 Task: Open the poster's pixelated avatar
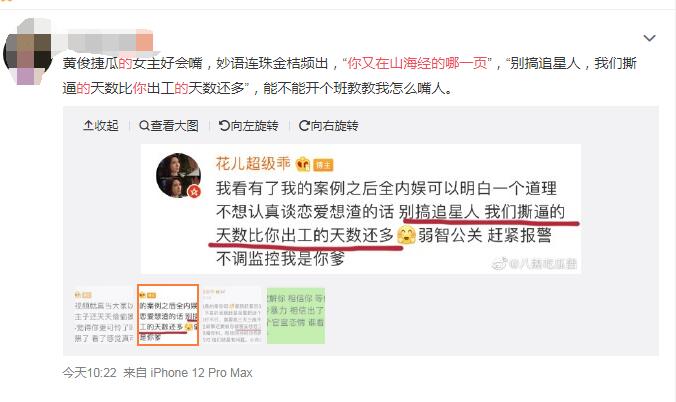28,52
